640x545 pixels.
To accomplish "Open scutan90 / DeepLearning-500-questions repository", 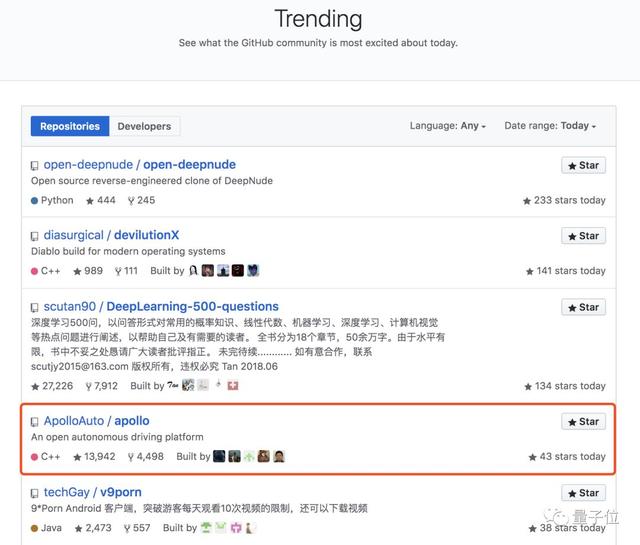I will point(161,307).
